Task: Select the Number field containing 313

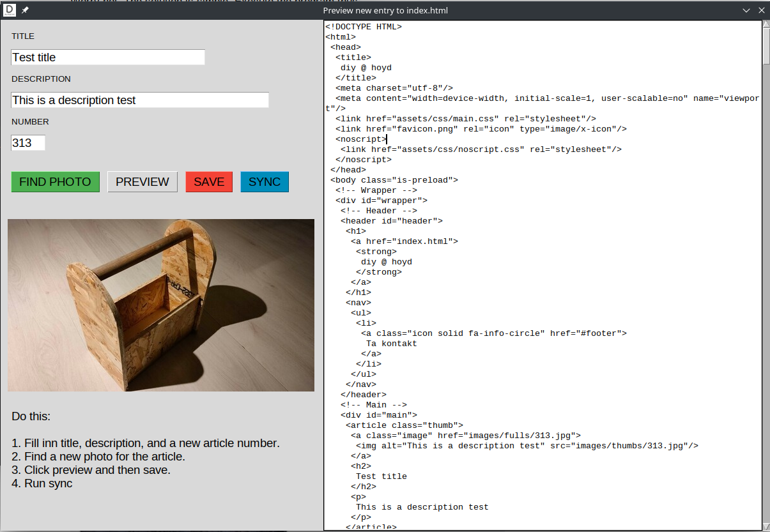Action: 28,143
